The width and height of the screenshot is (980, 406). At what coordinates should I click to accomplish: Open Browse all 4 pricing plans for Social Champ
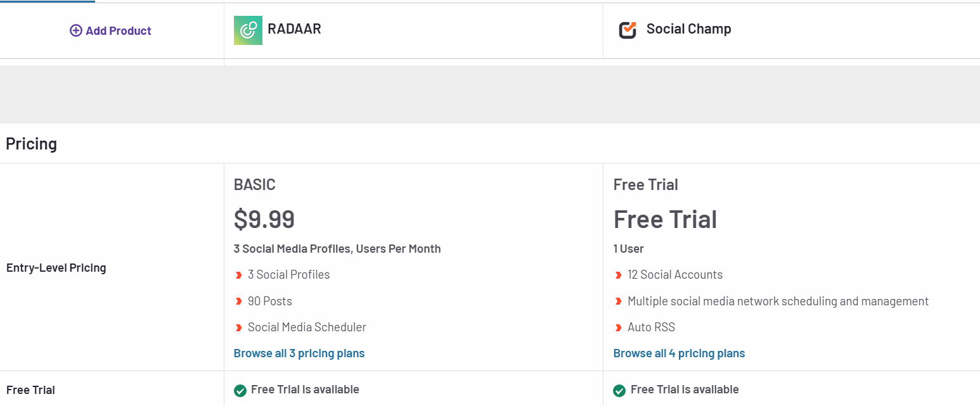pos(679,353)
